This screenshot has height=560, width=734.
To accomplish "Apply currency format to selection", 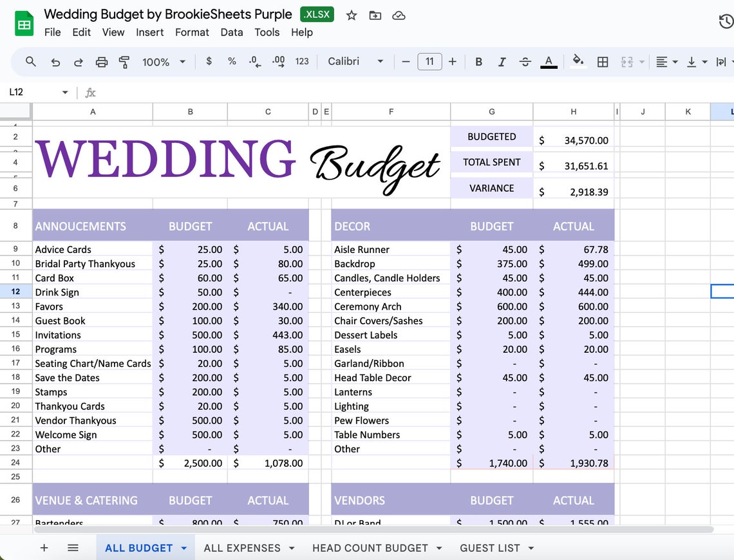I will 209,61.
